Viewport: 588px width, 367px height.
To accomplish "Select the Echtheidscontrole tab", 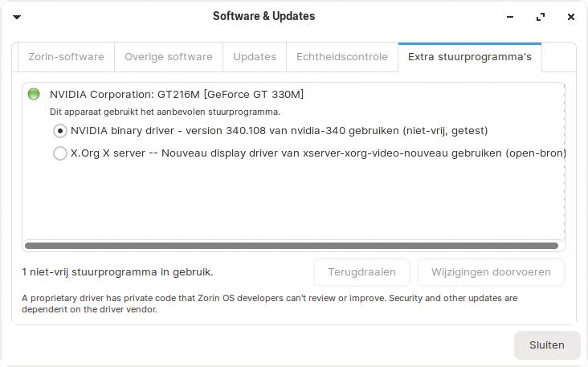I will click(342, 57).
